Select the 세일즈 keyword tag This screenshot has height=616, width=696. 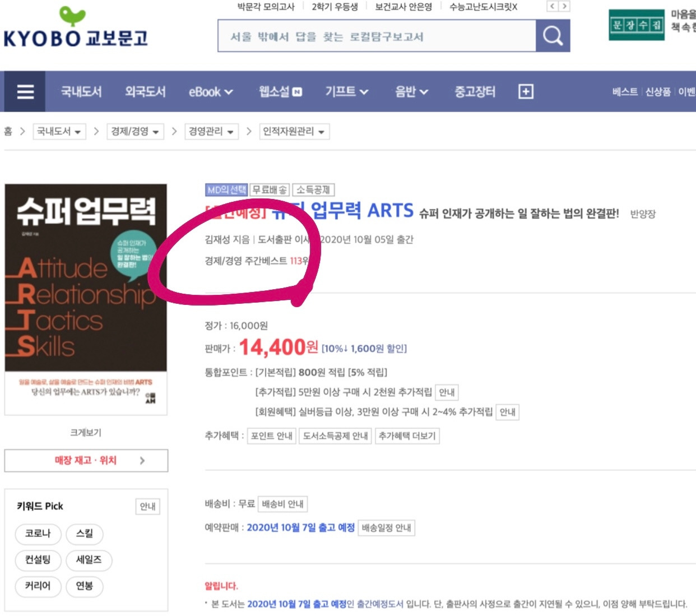89,559
